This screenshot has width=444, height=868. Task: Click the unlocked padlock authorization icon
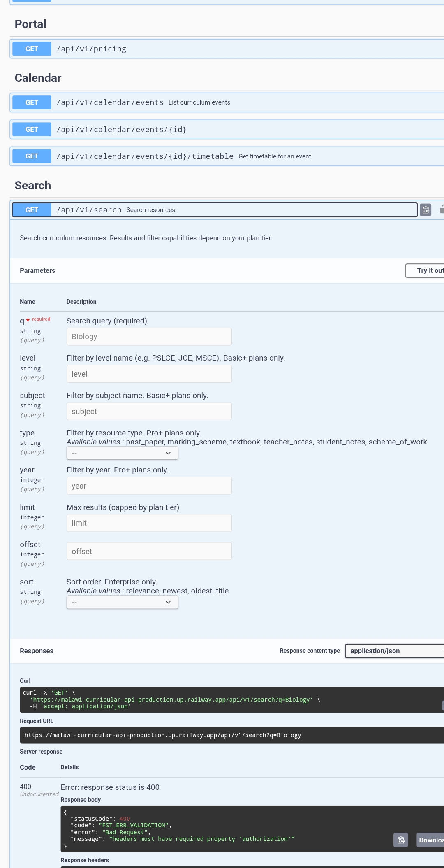tap(442, 209)
